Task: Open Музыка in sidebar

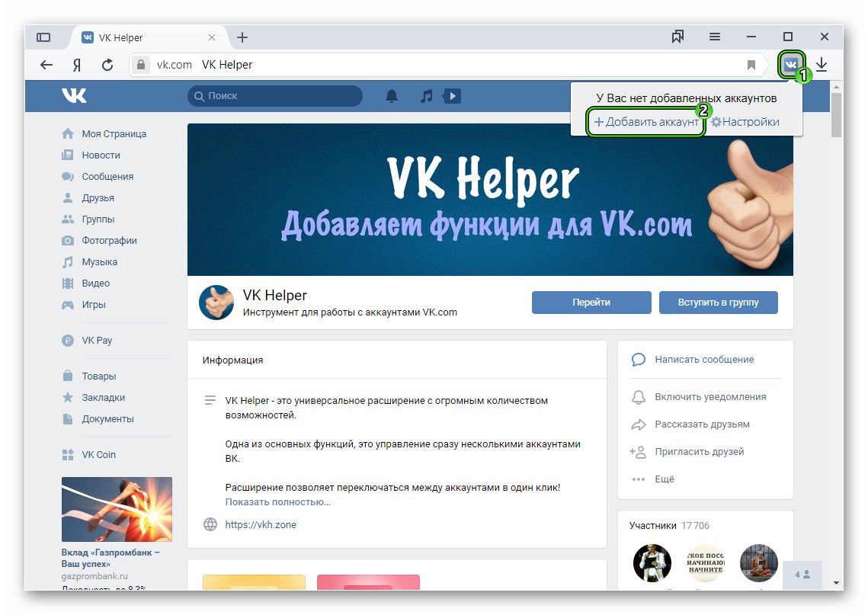Action: coord(90,262)
